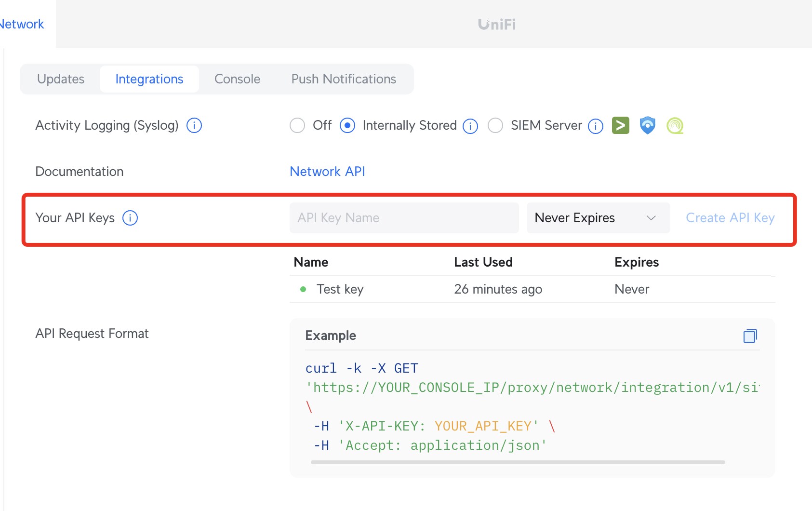
Task: Open info icon beside Your API Keys
Action: tap(130, 218)
